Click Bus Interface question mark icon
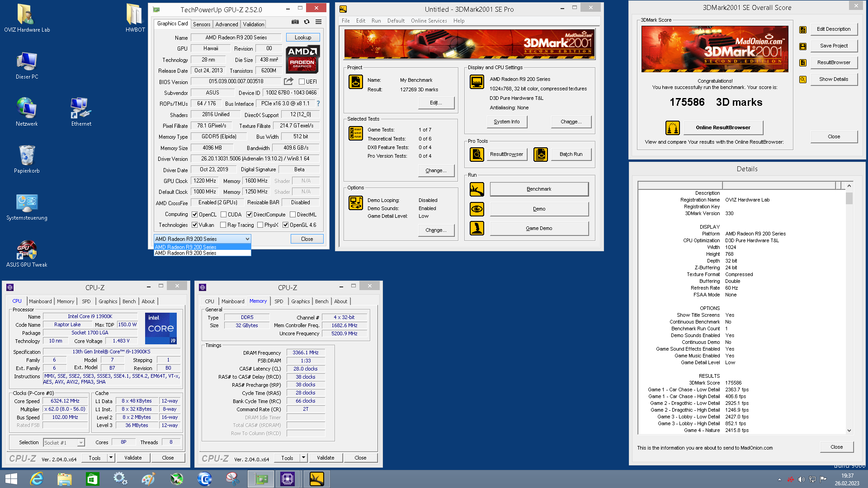The width and height of the screenshot is (868, 488). [318, 103]
